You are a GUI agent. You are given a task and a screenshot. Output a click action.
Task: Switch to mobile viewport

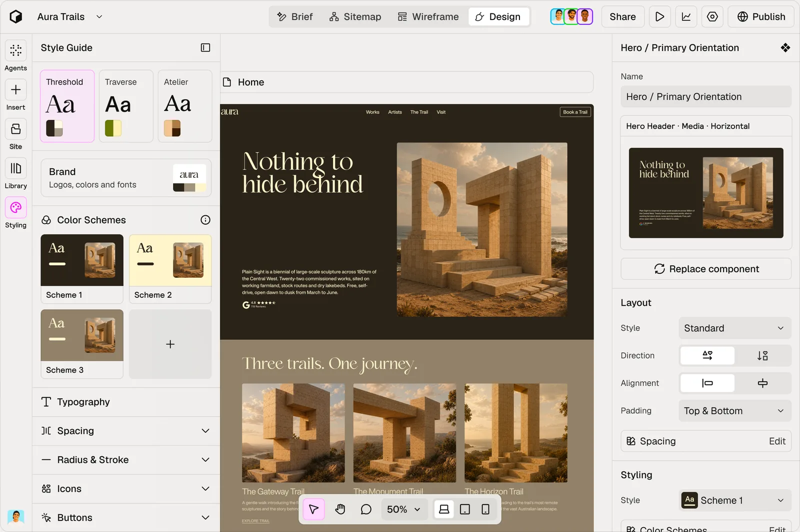pos(485,509)
